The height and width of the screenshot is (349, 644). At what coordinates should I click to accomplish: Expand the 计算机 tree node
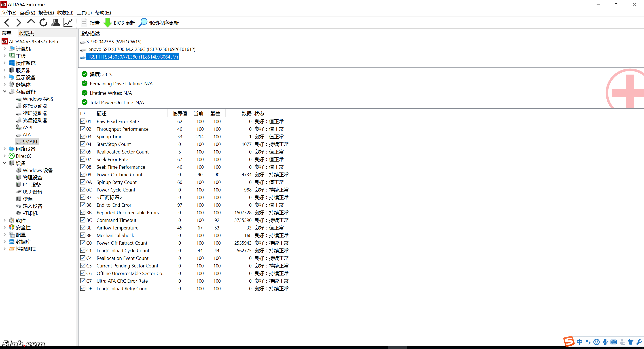tap(4, 49)
